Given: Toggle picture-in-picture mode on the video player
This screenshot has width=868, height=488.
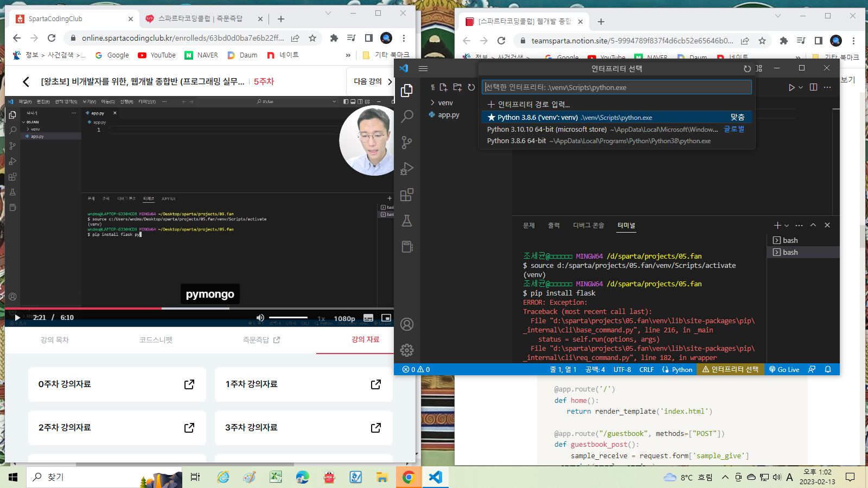Looking at the screenshot, I should [x=386, y=318].
